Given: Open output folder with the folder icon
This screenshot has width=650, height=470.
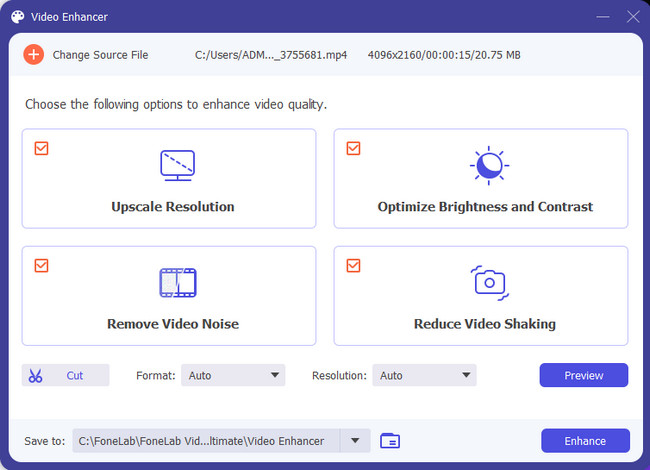Looking at the screenshot, I should 390,441.
